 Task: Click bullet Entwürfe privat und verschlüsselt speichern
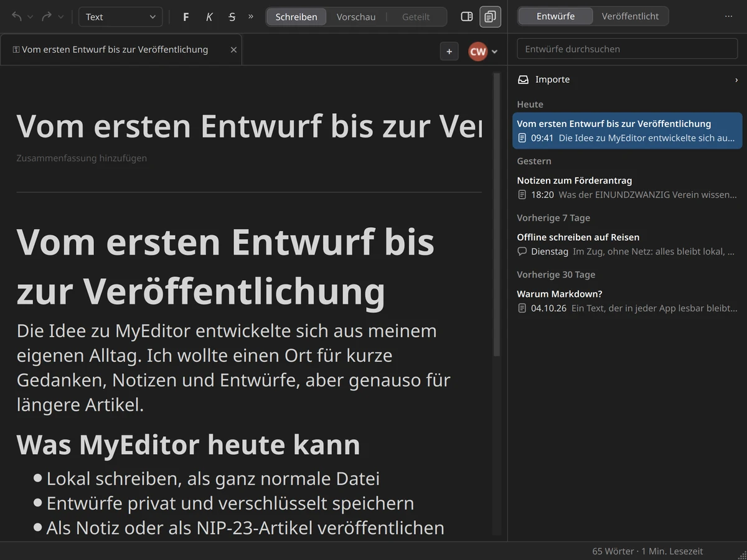(x=230, y=503)
